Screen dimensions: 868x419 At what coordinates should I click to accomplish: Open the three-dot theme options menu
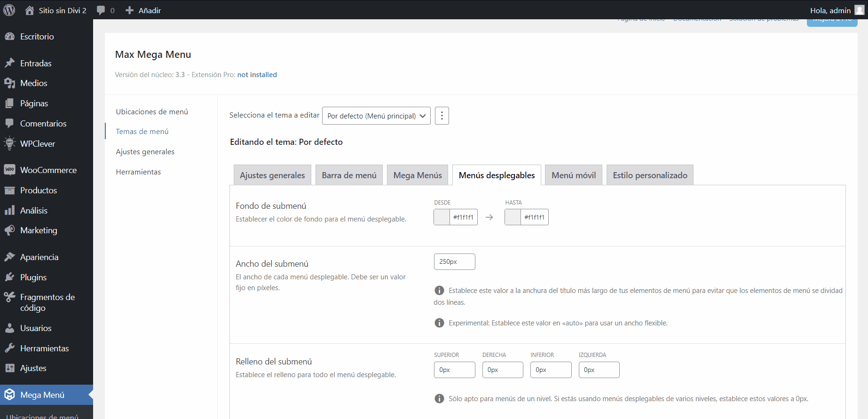[442, 116]
